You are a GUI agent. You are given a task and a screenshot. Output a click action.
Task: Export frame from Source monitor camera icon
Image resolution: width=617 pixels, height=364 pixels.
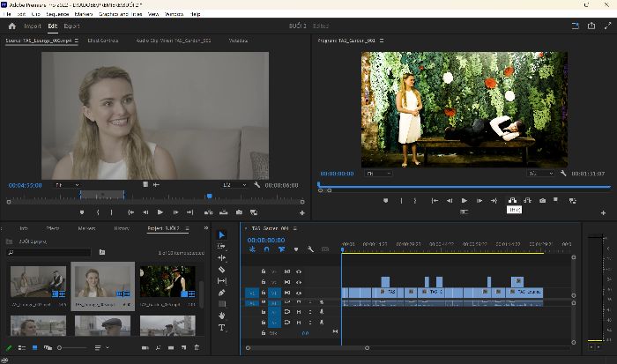point(239,212)
